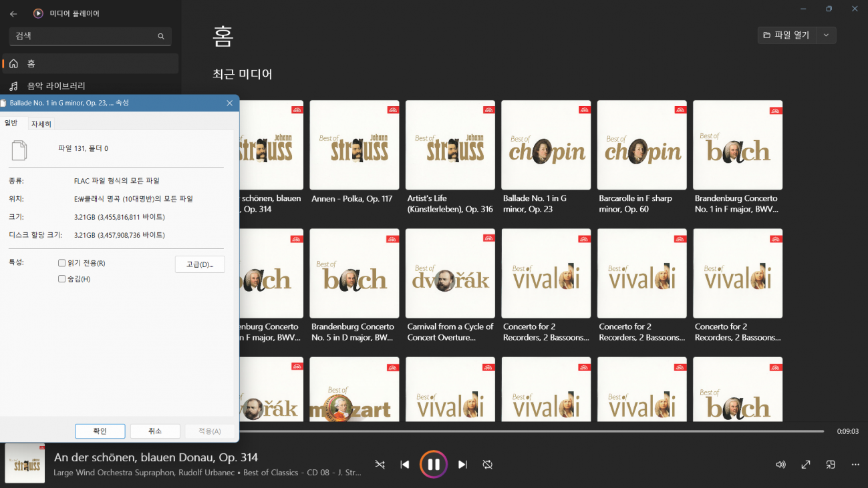Click the multiple-files icon in properties dialog
Image resolution: width=868 pixels, height=488 pixels.
tap(19, 150)
